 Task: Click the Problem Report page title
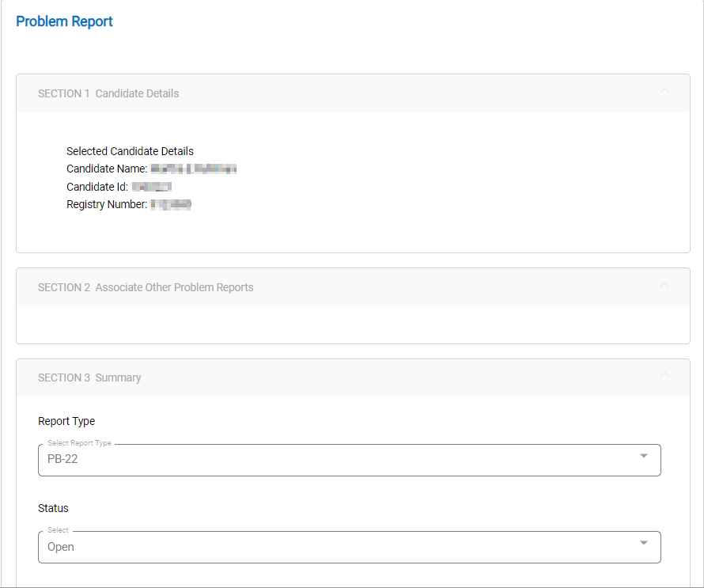64,21
